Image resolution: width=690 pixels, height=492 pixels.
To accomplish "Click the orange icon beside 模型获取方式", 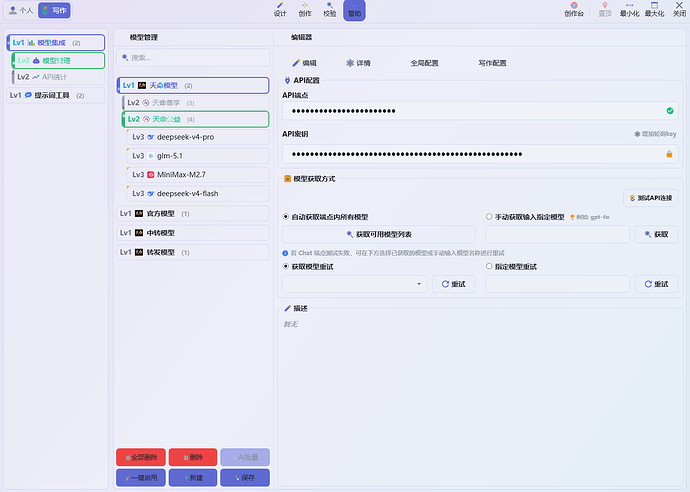I will point(287,179).
